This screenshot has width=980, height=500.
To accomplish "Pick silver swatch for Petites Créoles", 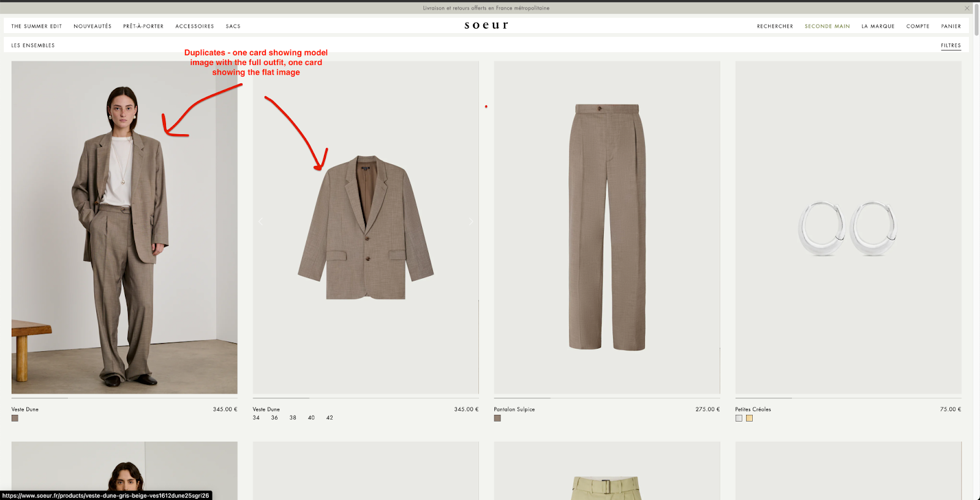I will (739, 419).
